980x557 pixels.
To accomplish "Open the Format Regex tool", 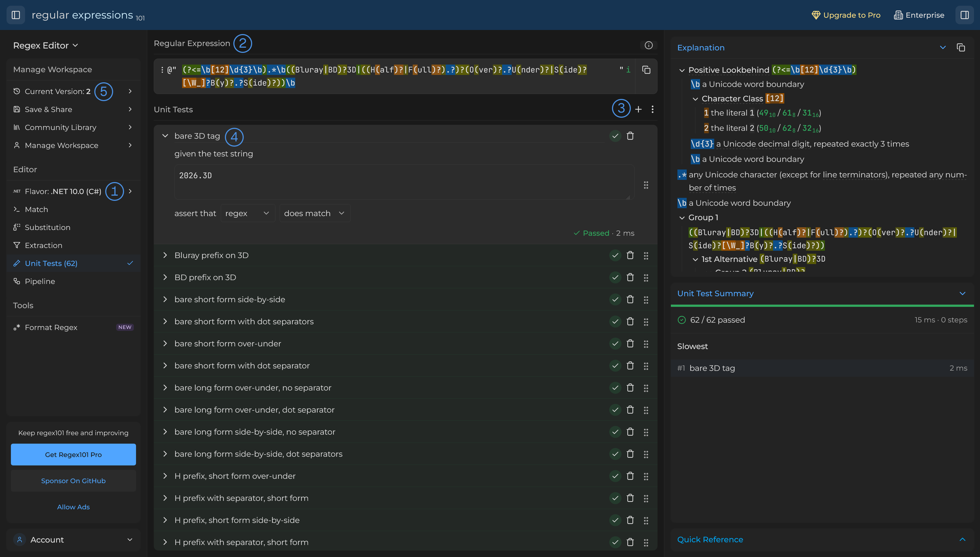I will (x=73, y=328).
